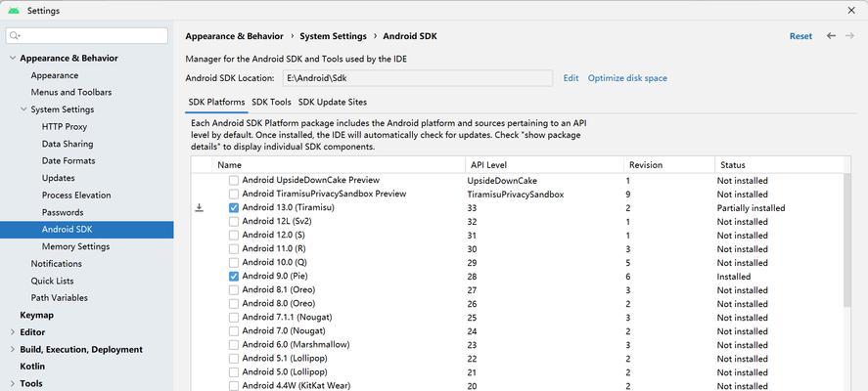Click the Android Studio logo in title bar
868x391 pixels.
[x=14, y=11]
